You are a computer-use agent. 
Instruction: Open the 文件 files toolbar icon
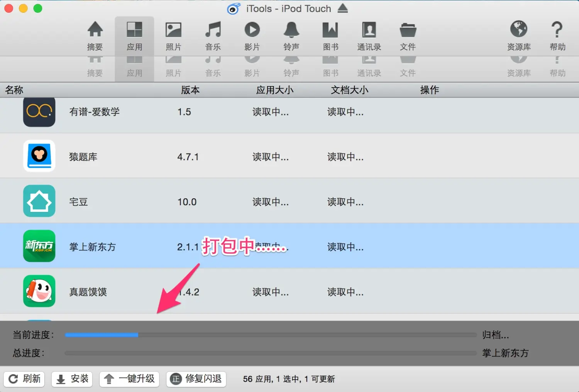coord(408,36)
